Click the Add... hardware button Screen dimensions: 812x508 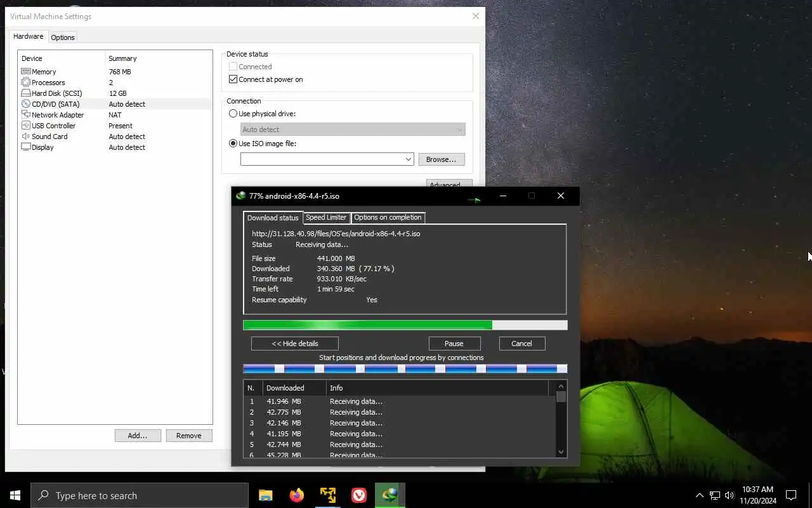pyautogui.click(x=138, y=436)
